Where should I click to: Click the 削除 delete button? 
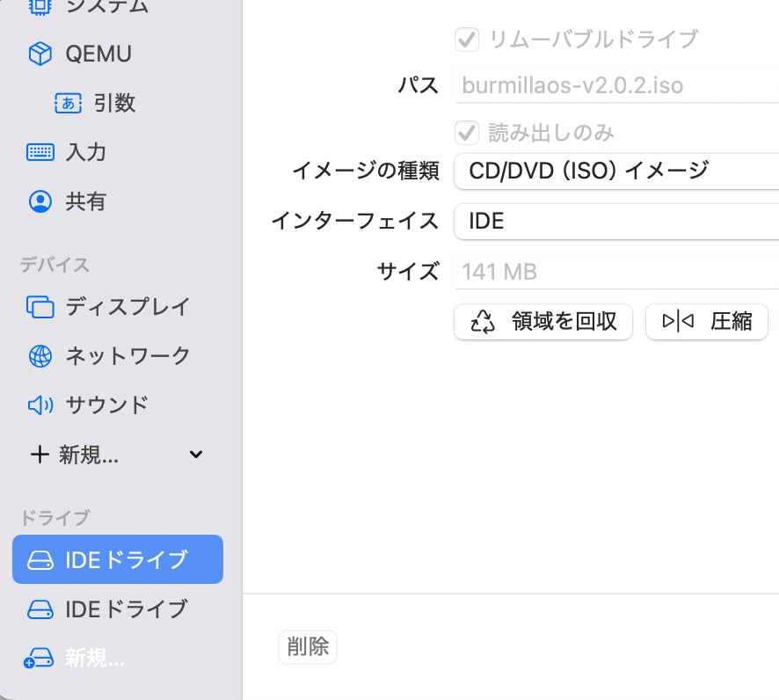tap(308, 647)
